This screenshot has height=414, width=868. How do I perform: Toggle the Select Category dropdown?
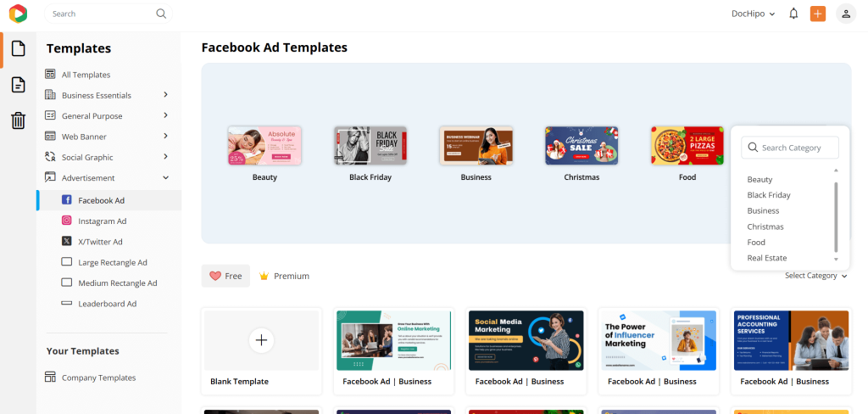point(816,276)
